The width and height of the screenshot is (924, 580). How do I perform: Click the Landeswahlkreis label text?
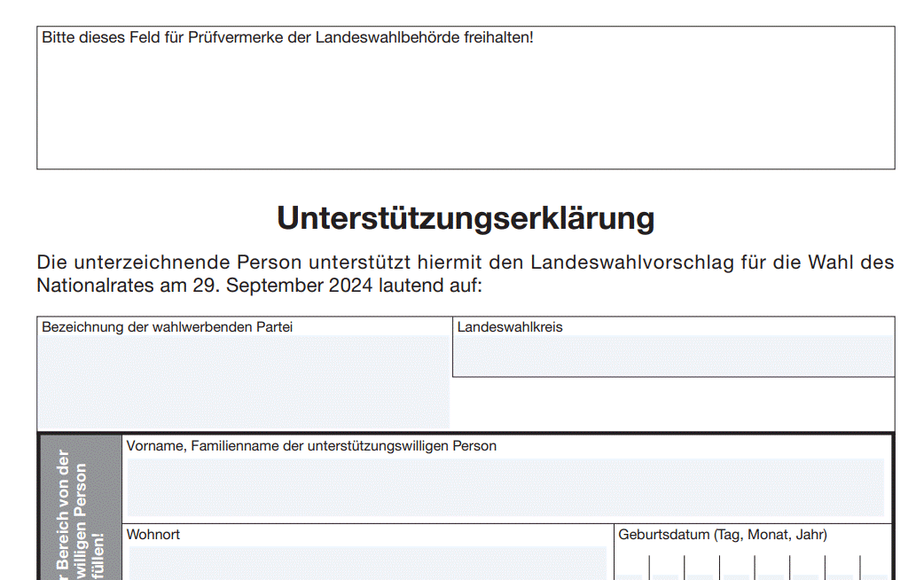510,327
